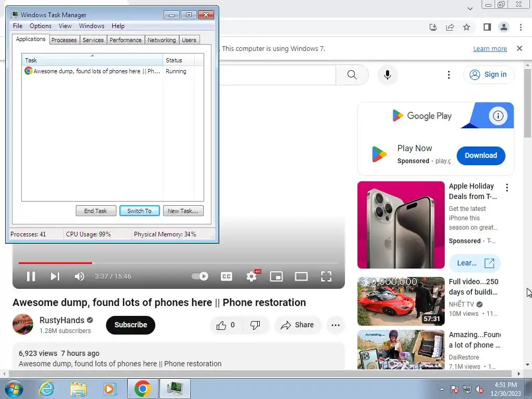Image resolution: width=532 pixels, height=399 pixels.
Task: Open Chrome three-dot menu
Action: click(x=521, y=27)
